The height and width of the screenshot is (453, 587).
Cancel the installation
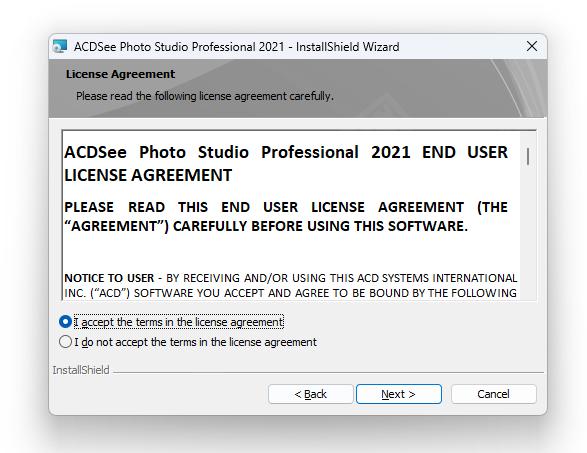[493, 394]
